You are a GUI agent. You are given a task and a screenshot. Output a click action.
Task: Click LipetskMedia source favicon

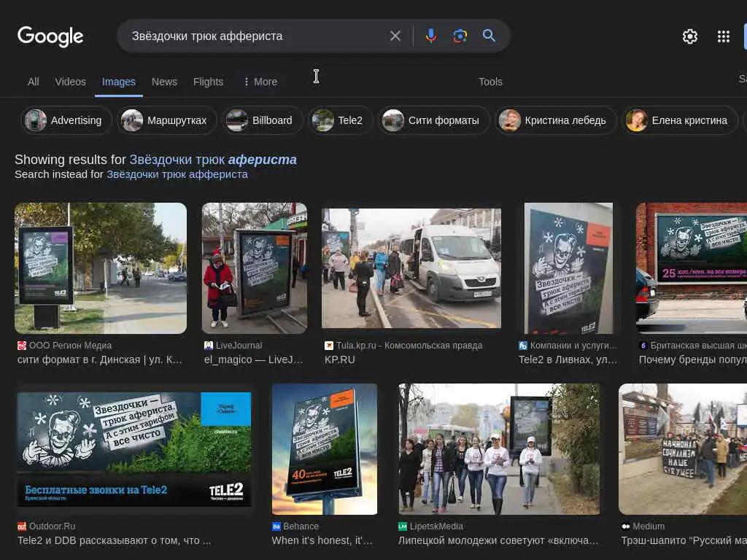403,526
